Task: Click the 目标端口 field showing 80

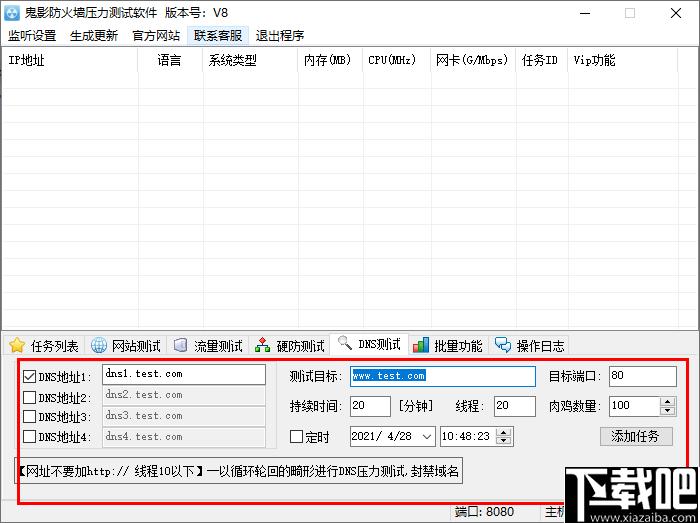Action: point(643,376)
